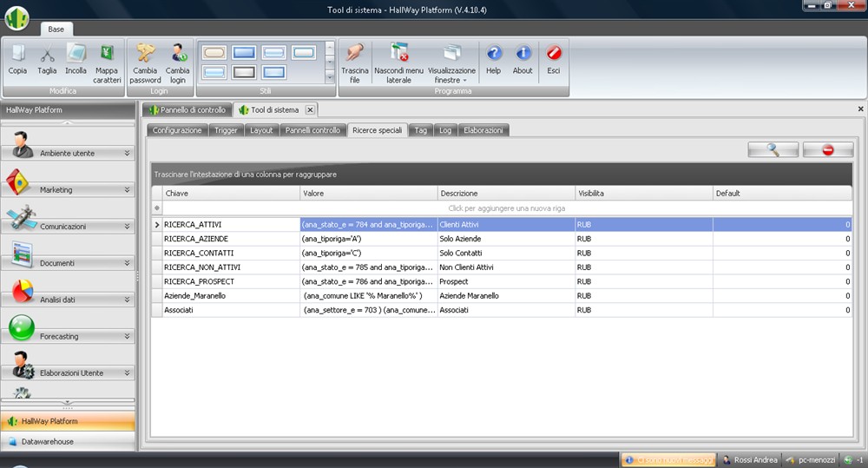Sort by the Valore column header
The image size is (868, 468).
click(369, 194)
